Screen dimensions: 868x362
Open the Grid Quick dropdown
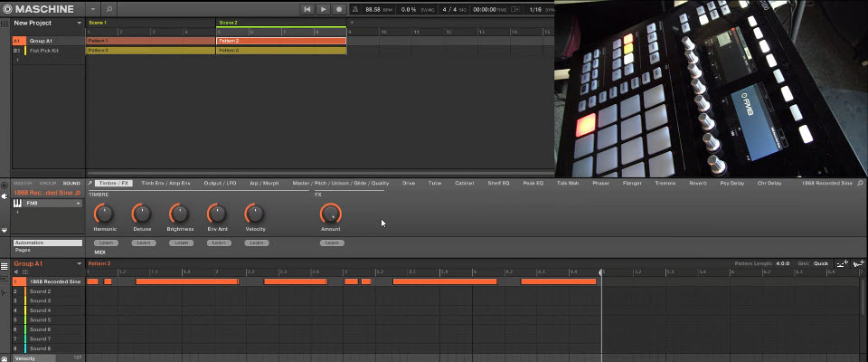820,264
